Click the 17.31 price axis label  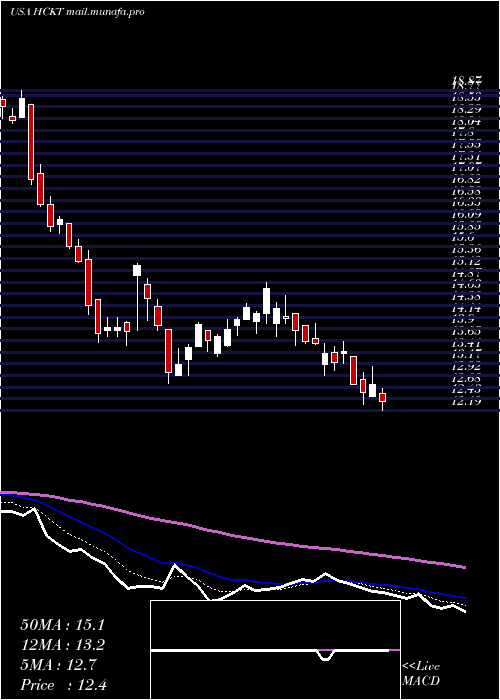[x=467, y=157]
